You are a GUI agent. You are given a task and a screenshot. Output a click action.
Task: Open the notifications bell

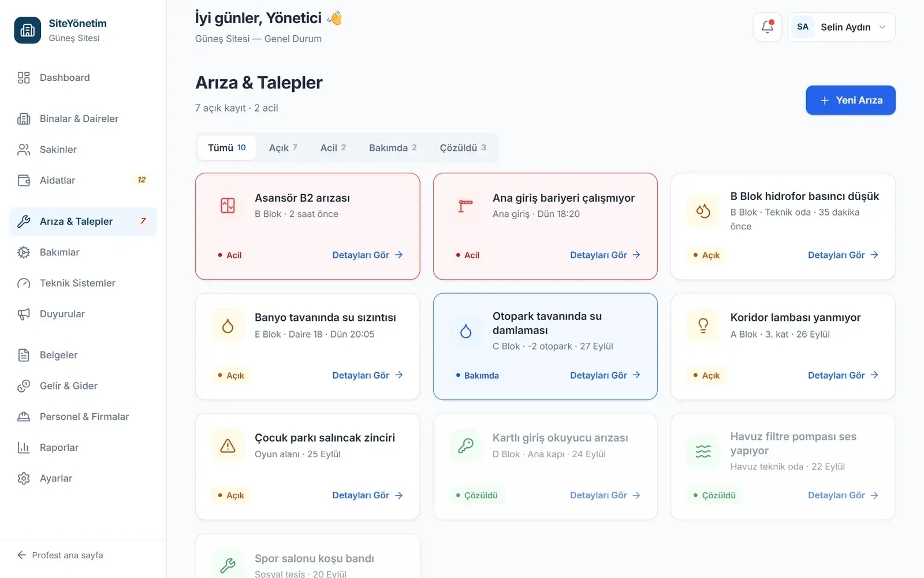coord(767,27)
